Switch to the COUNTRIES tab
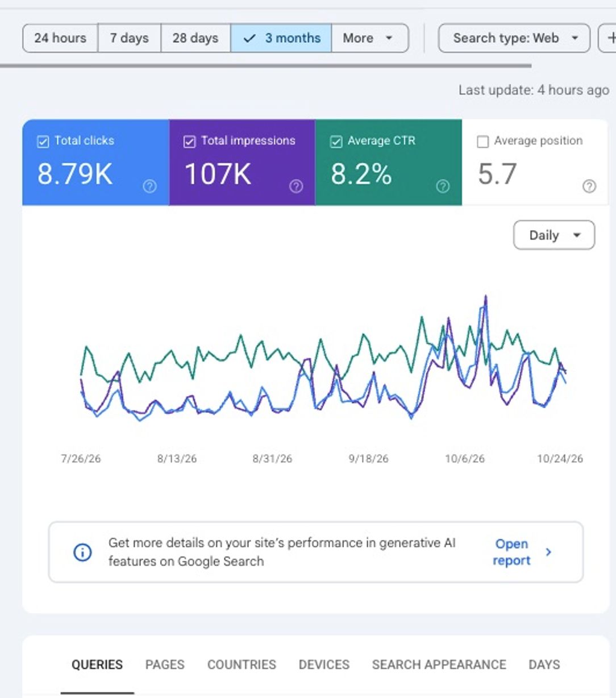 click(242, 664)
